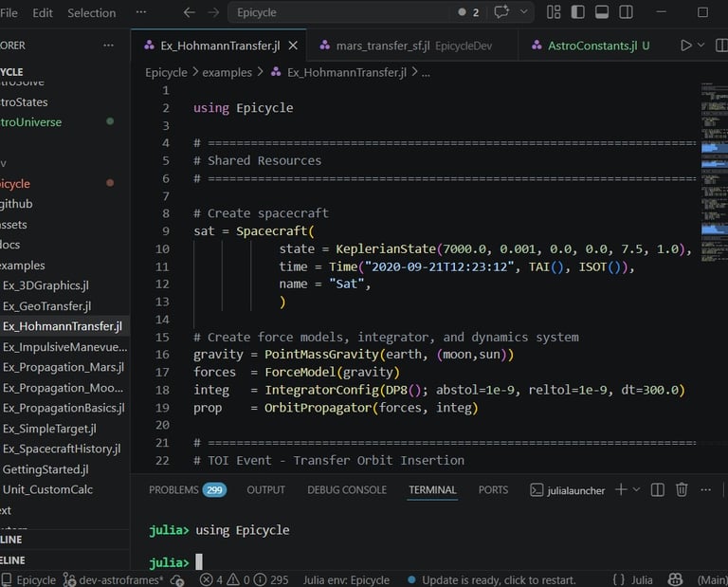Click the Copilot status bar icon

coord(676,579)
